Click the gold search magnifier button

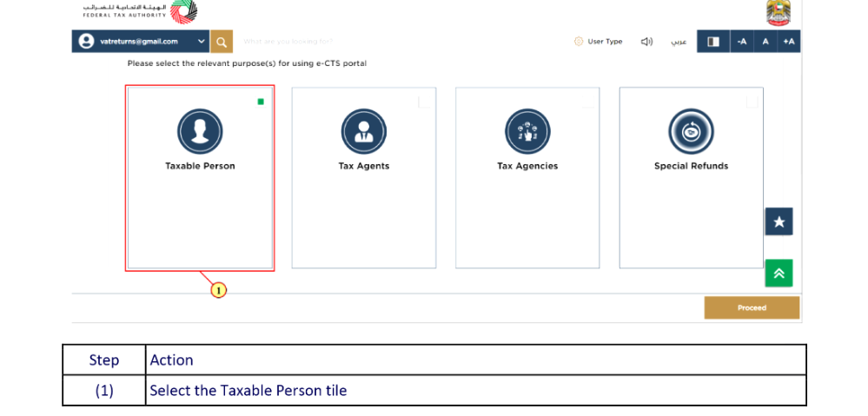coord(222,42)
